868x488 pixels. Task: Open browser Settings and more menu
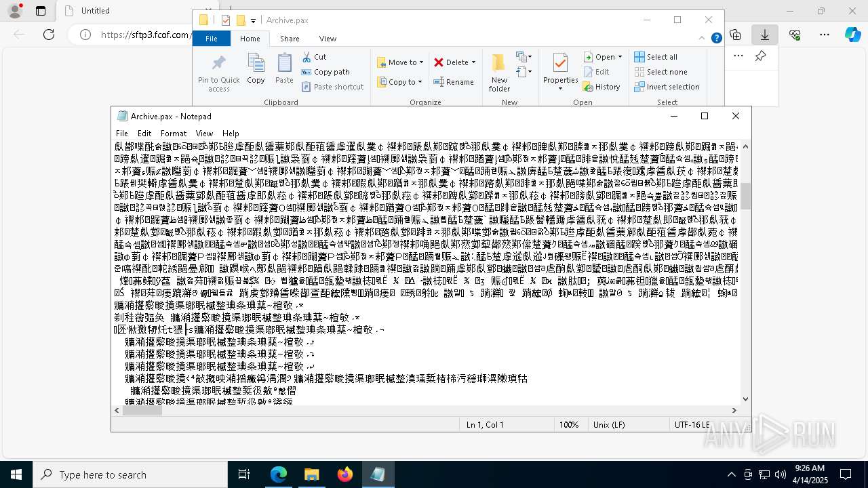(x=825, y=35)
